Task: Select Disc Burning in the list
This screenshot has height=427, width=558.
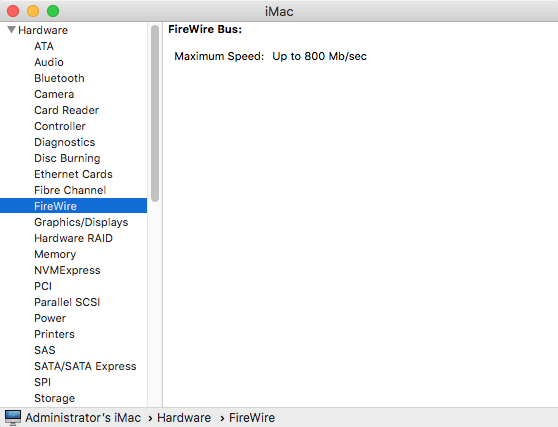Action: (x=67, y=158)
